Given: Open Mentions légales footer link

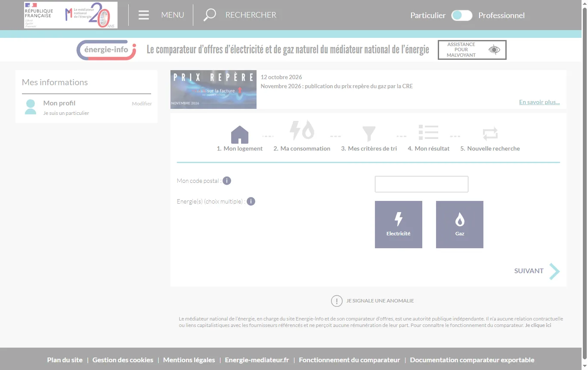Looking at the screenshot, I should [189, 360].
